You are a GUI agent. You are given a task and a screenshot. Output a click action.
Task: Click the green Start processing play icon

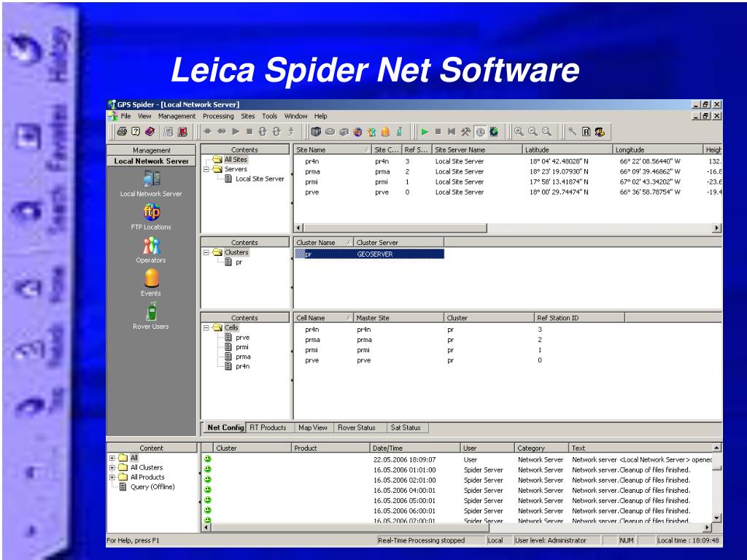click(425, 132)
